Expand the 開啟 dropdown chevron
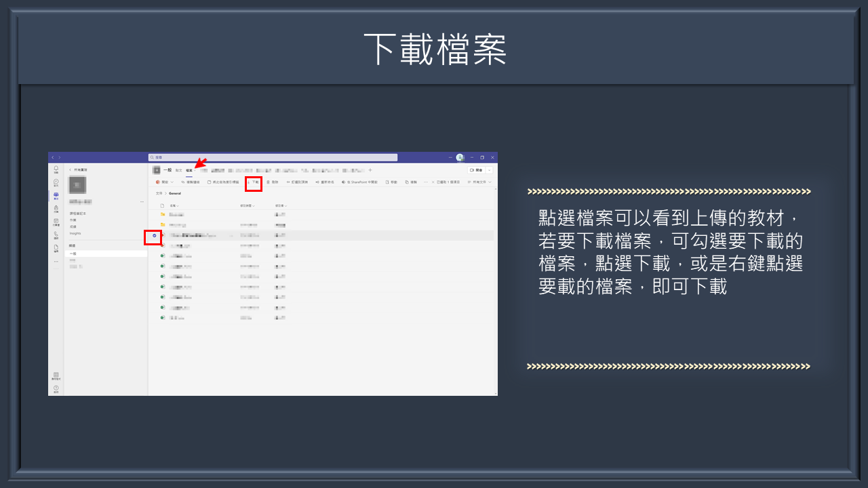Image resolution: width=868 pixels, height=488 pixels. pos(172,182)
